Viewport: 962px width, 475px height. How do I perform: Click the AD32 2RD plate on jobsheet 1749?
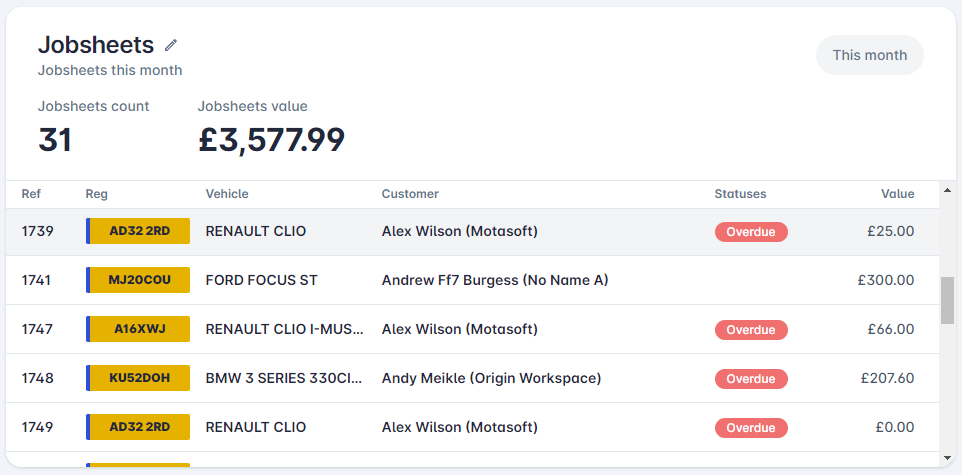(x=138, y=427)
